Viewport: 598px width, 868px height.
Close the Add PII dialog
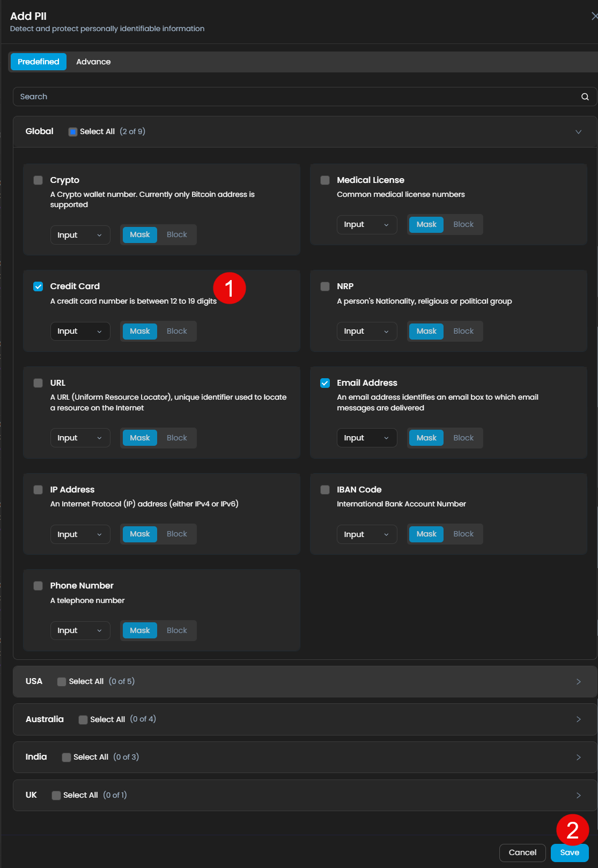tap(594, 16)
